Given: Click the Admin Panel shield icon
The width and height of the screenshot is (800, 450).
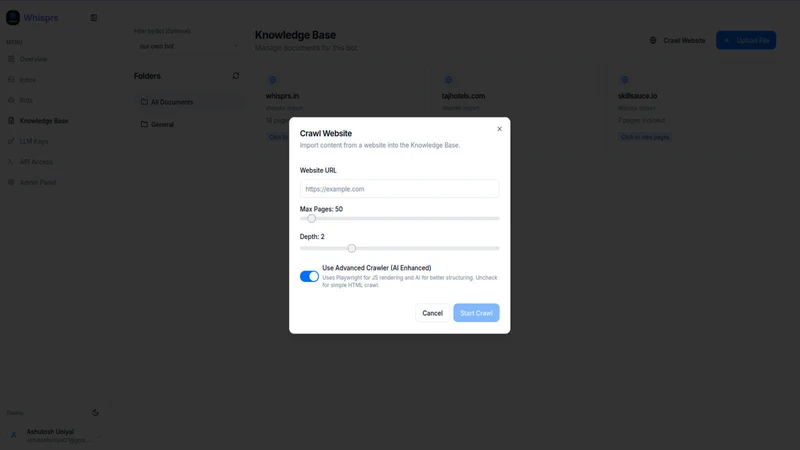Looking at the screenshot, I should (11, 182).
